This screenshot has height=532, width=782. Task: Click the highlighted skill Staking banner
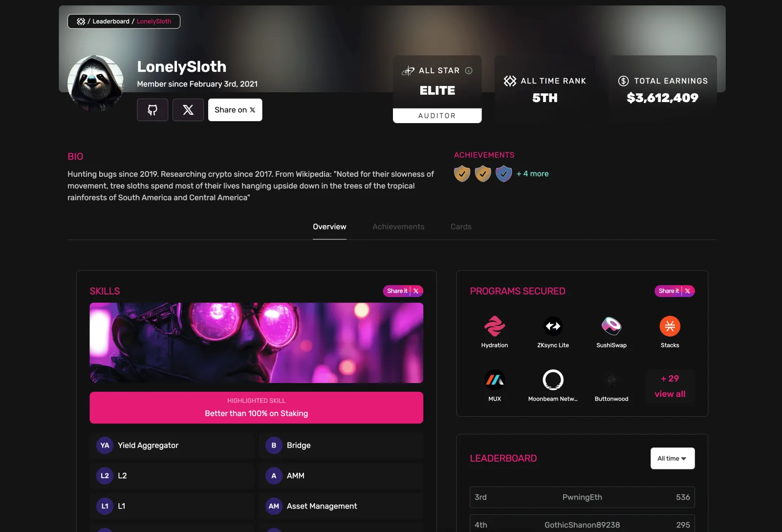pyautogui.click(x=257, y=407)
